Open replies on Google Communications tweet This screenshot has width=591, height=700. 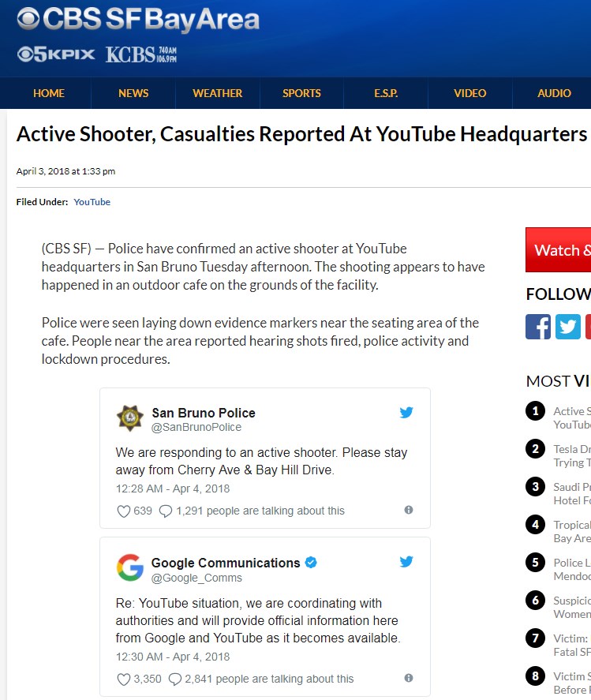(174, 679)
